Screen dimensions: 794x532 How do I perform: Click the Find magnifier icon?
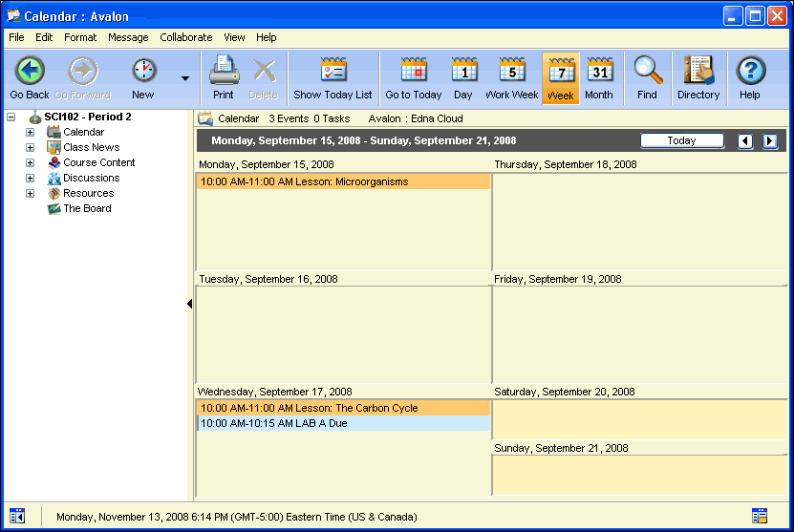[648, 71]
